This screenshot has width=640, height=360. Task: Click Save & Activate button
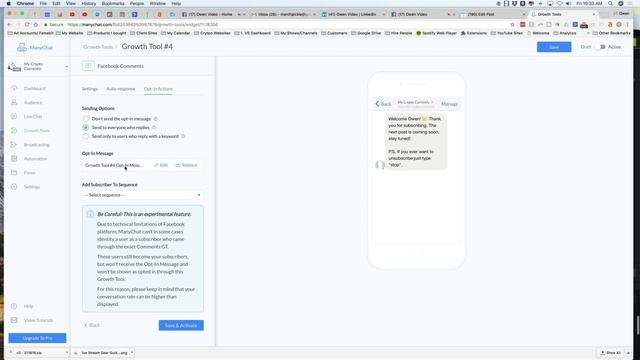(181, 325)
